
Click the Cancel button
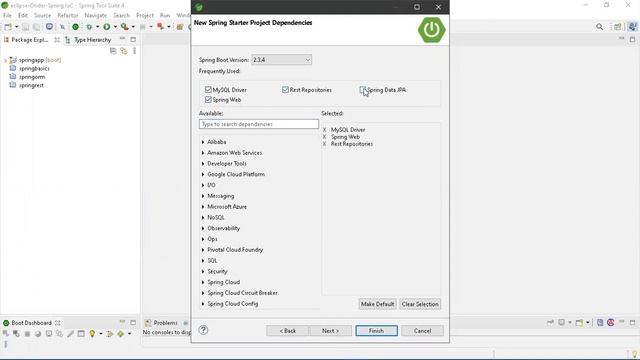(422, 331)
